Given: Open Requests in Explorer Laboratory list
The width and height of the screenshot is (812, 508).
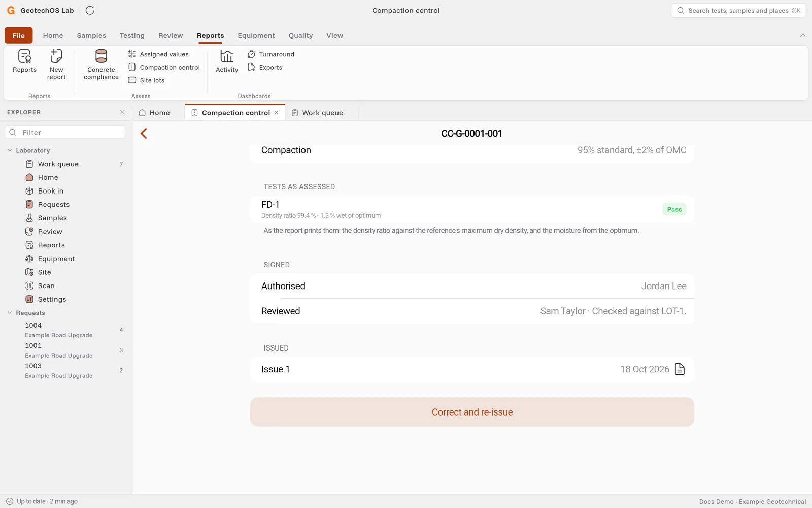Looking at the screenshot, I should coord(66,205).
